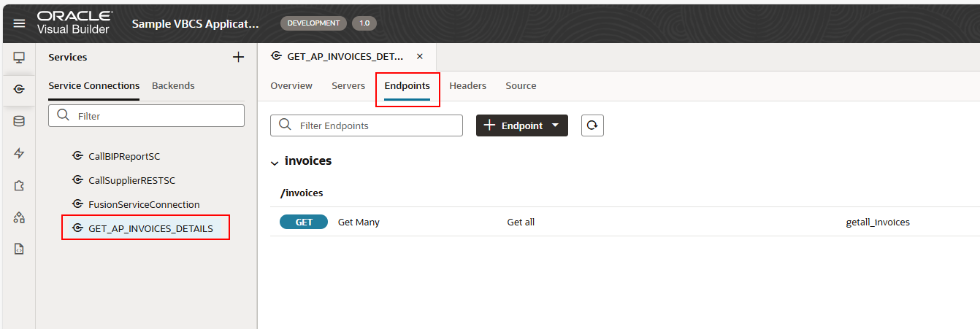Screen dimensions: 980x329
Task: Switch to the Source tab
Action: point(521,85)
